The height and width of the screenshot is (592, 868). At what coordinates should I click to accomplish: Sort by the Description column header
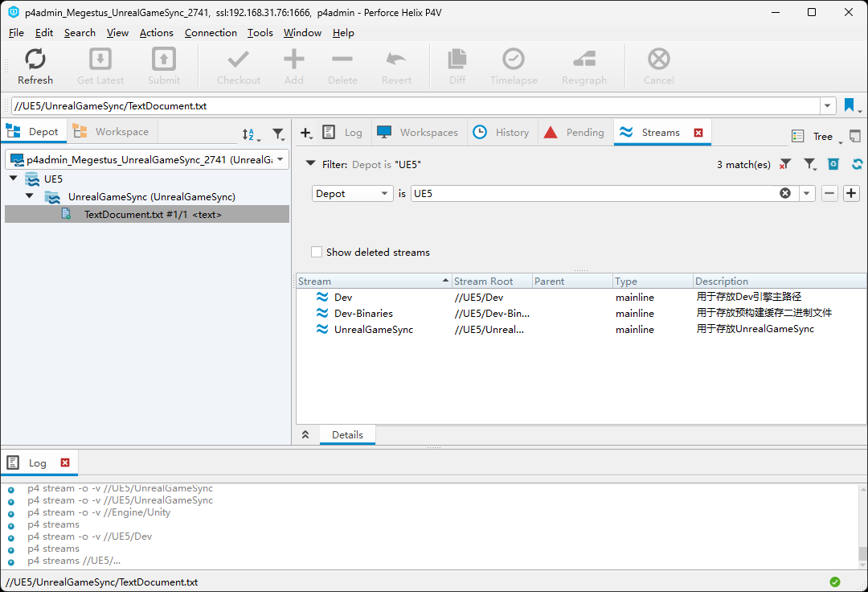[x=780, y=281]
